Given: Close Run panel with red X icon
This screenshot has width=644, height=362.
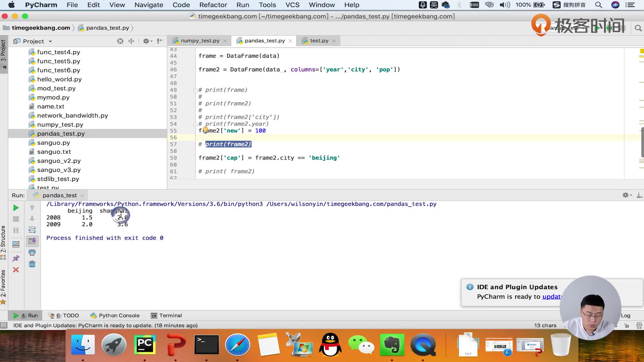Looking at the screenshot, I should click(x=16, y=270).
